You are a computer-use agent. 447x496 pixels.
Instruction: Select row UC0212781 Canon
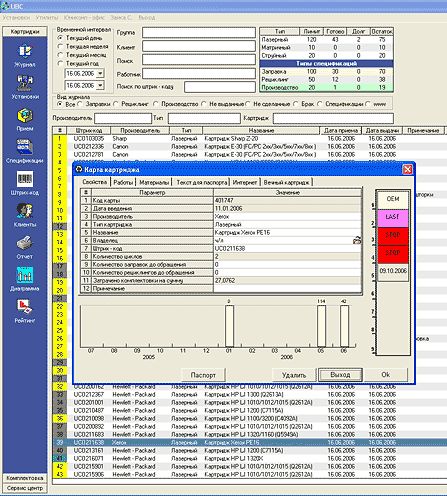click(249, 154)
